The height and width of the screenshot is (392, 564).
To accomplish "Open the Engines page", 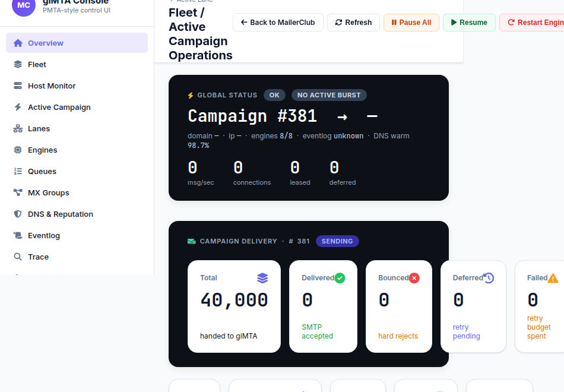I will click(x=77, y=150).
